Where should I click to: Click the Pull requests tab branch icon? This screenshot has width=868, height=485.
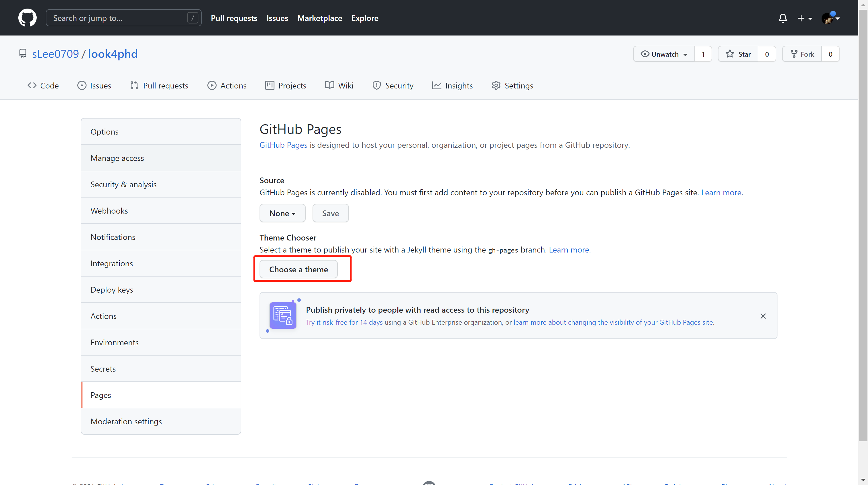point(134,86)
